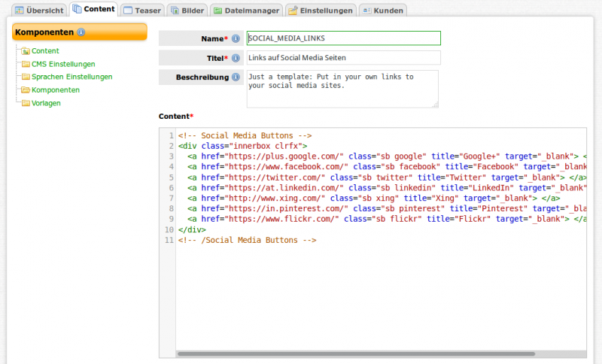Open the Übersicht tab
The image size is (602, 364).
point(38,11)
